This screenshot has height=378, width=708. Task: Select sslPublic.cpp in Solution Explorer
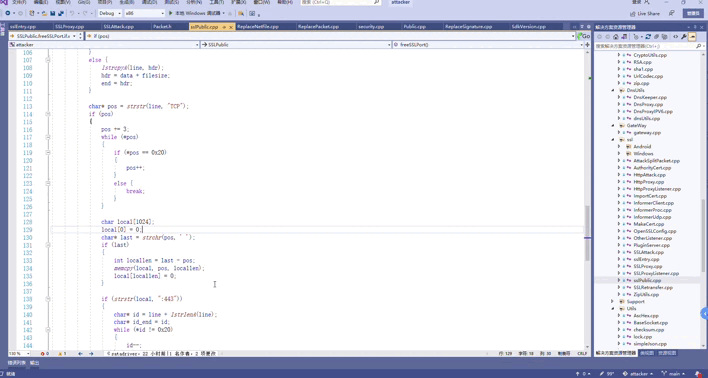pos(647,280)
